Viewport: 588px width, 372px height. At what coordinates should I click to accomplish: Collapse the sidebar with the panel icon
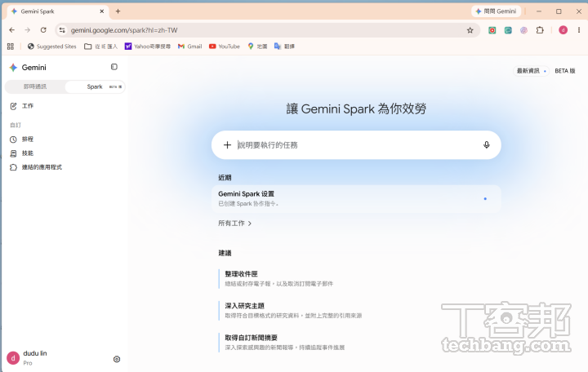[114, 67]
